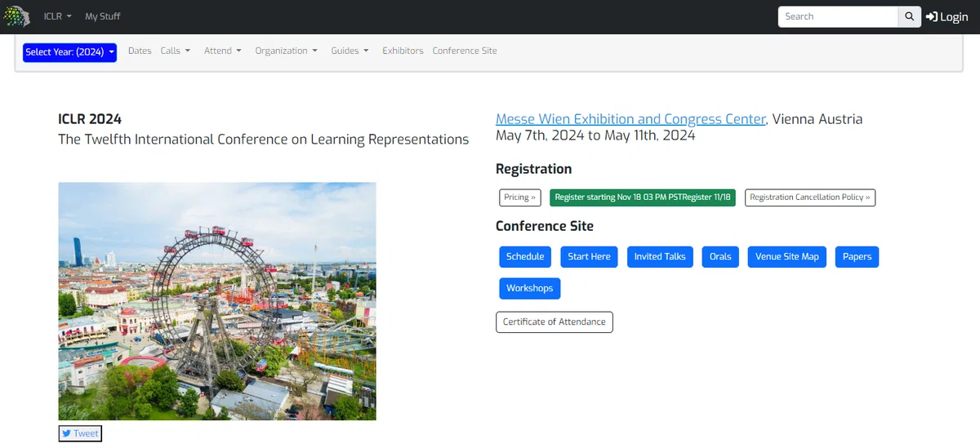Open the Orals button
Image resolution: width=980 pixels, height=448 pixels.
[720, 257]
